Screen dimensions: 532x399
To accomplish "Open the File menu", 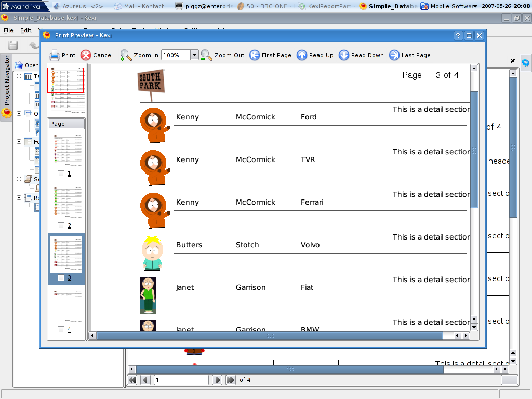I will click(x=8, y=30).
